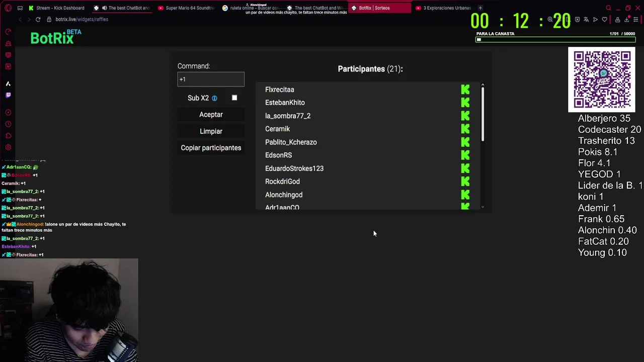
Task: Open History clock sidebar icon
Action: (x=8, y=124)
